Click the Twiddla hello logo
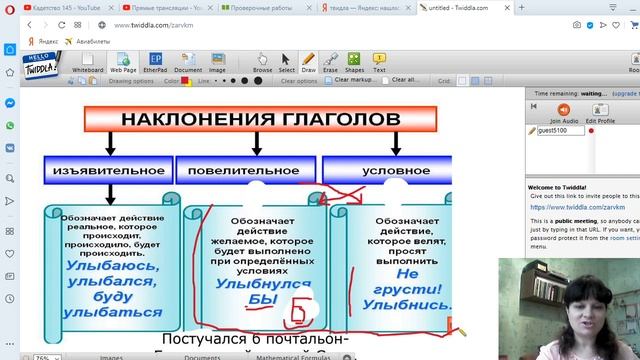 [x=41, y=64]
